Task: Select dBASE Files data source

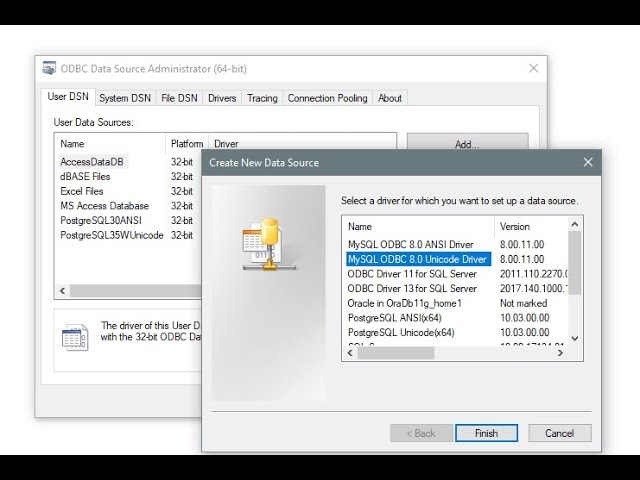Action: click(85, 176)
